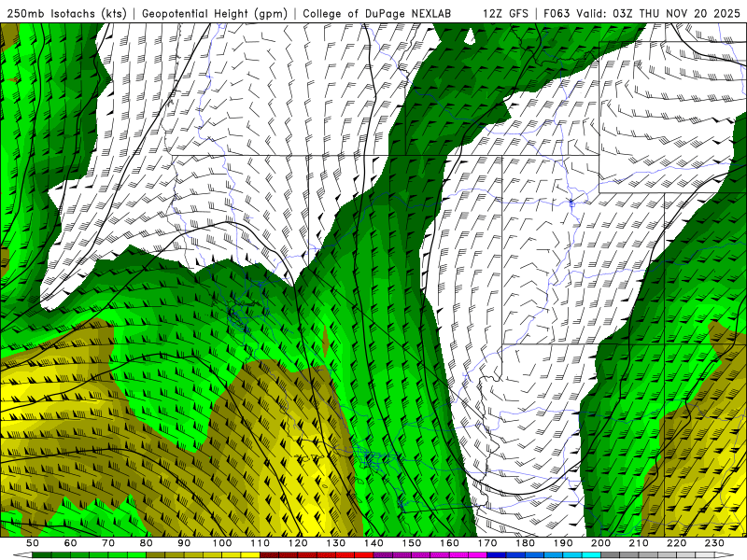
Task: Click the '70' label on the color scale
Action: coord(108,543)
